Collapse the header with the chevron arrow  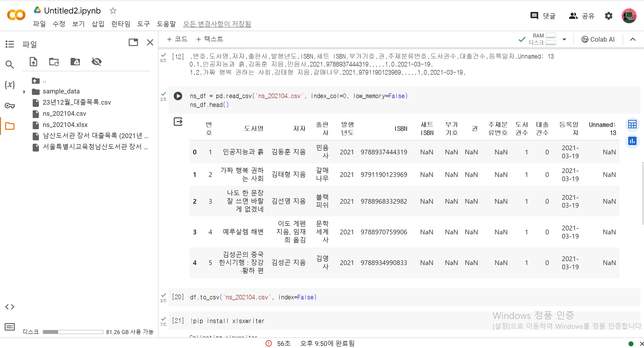pos(633,39)
